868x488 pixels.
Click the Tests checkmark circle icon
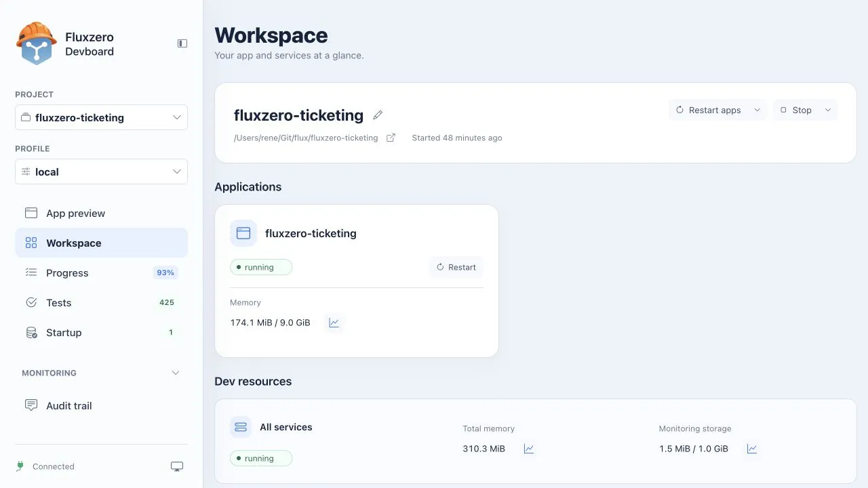coord(31,302)
